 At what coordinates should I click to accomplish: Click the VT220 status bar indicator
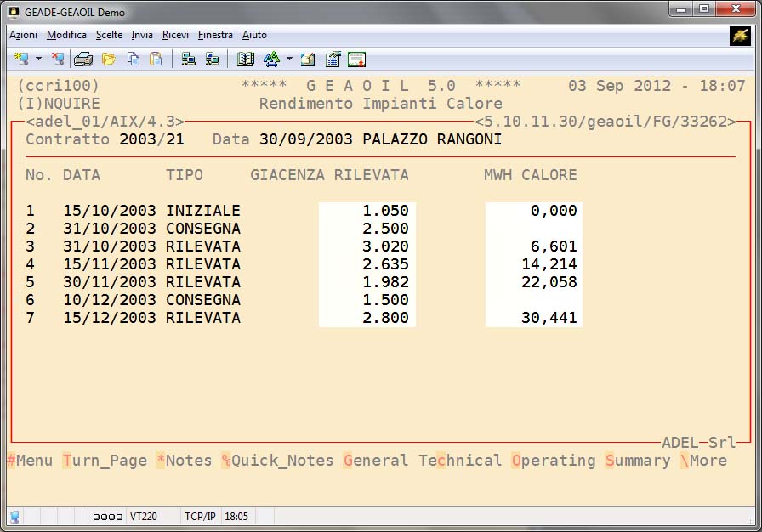coord(143,516)
